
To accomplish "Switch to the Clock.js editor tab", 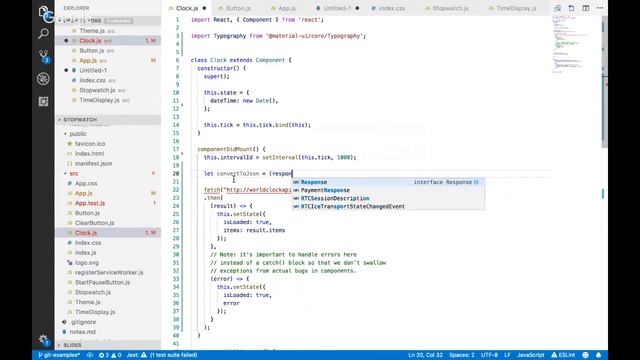I will pos(187,8).
